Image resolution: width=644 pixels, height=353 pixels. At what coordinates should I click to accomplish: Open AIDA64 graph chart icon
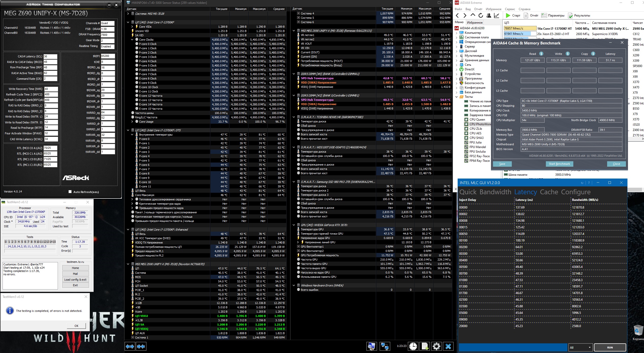(x=496, y=15)
